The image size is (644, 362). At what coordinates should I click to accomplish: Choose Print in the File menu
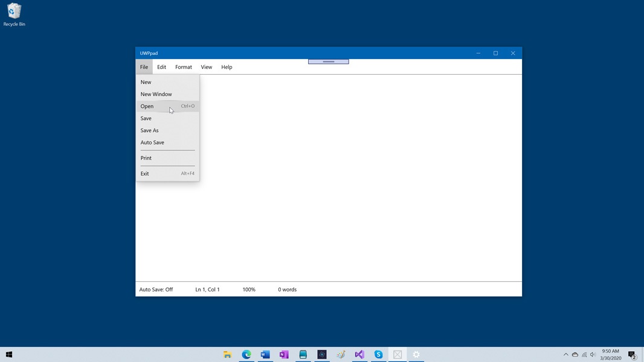(146, 158)
